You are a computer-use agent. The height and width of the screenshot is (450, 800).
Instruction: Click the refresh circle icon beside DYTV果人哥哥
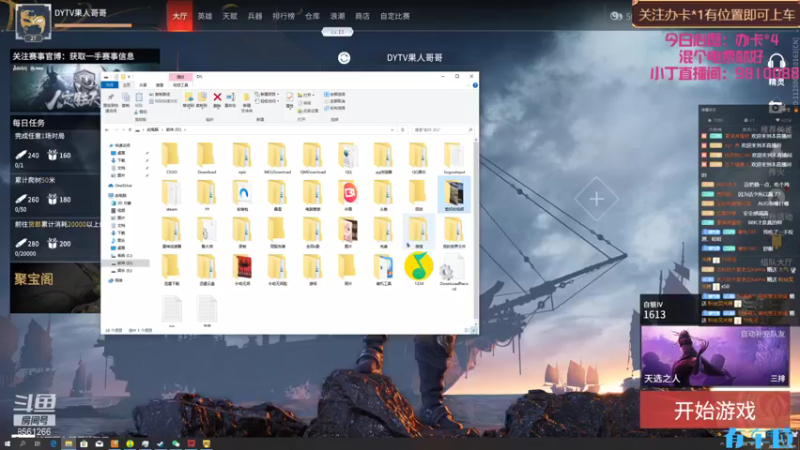coord(344,58)
